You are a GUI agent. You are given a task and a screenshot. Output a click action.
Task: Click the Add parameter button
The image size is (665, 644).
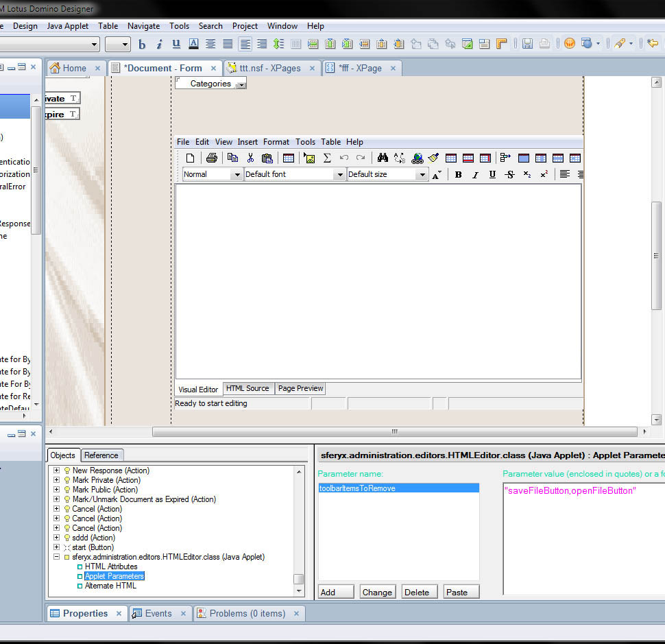[x=336, y=593]
